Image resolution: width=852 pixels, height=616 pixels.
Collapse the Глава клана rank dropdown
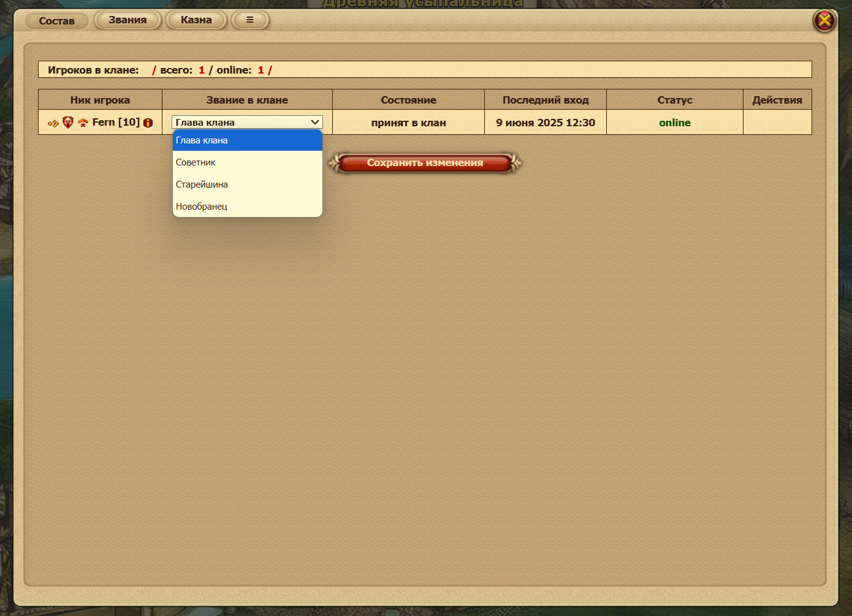coord(247,122)
